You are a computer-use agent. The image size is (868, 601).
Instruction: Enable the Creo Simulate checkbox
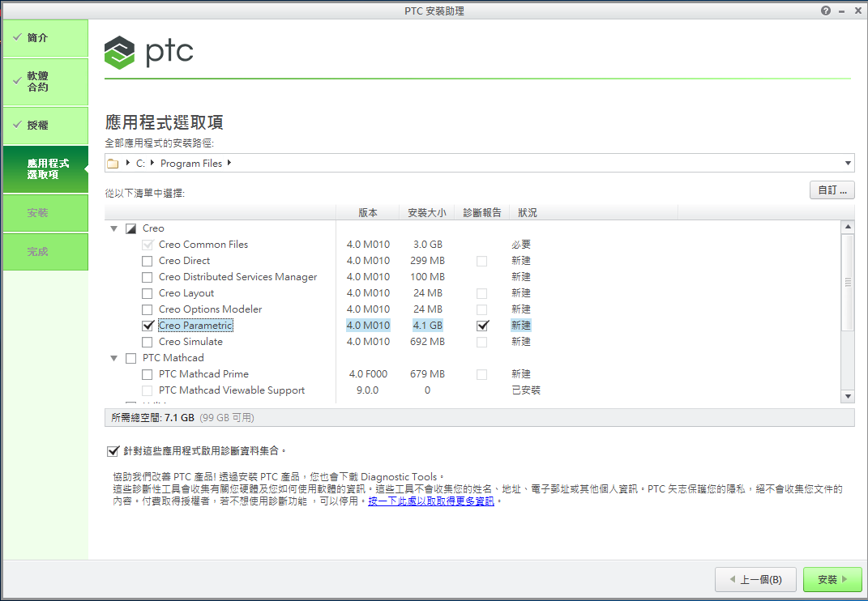click(148, 342)
